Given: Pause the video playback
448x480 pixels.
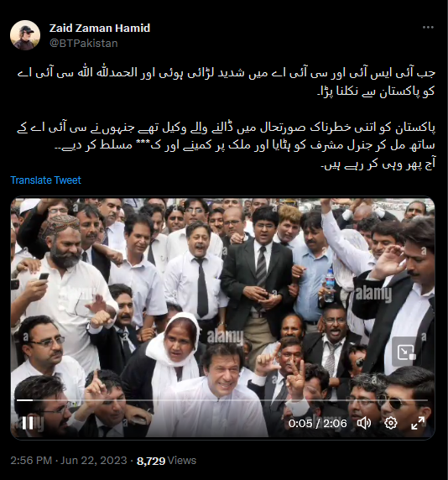Looking at the screenshot, I should 28,423.
